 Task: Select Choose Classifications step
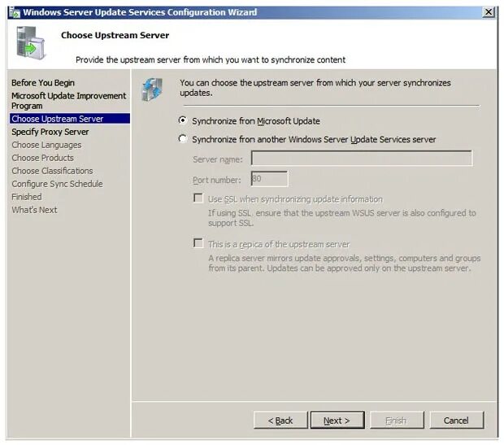[52, 171]
